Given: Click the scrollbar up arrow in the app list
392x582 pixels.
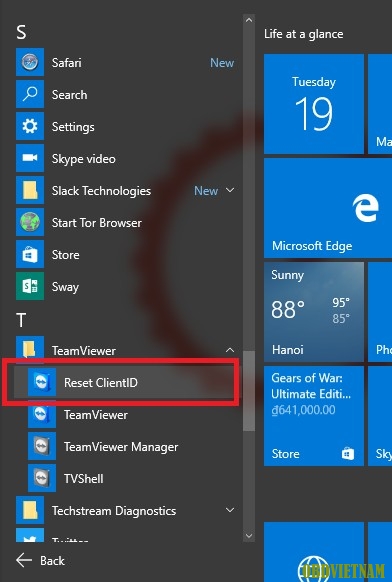Looking at the screenshot, I should pyautogui.click(x=249, y=20).
